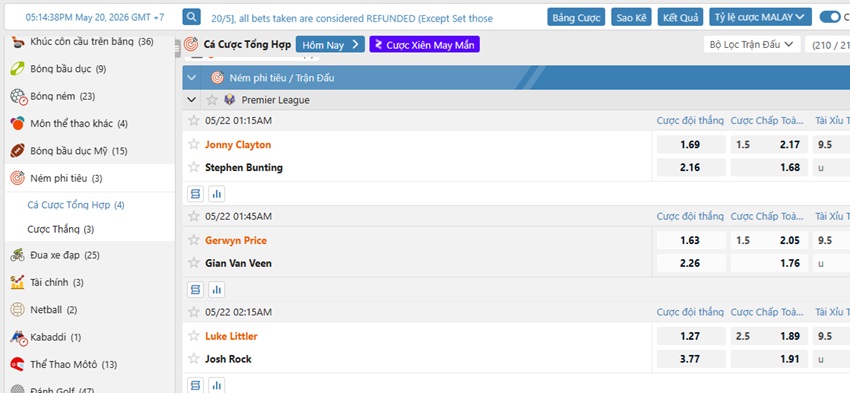
Task: Favorite Luke Littler with star
Action: (194, 336)
